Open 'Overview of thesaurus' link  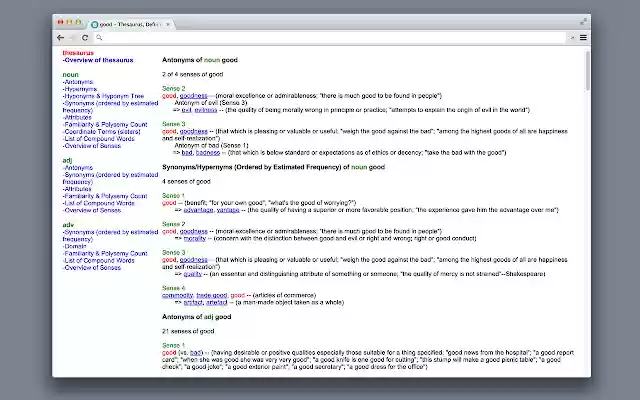(x=98, y=60)
